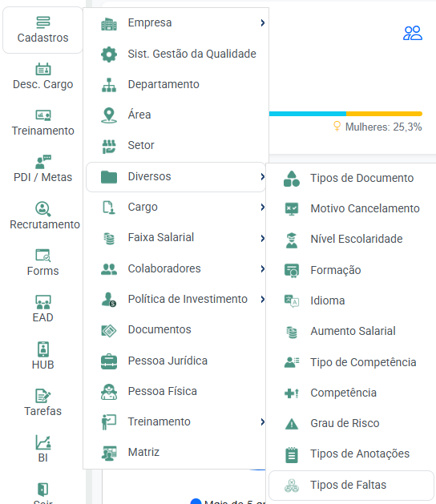The image size is (436, 504).
Task: Expand the Faixa Salarial submenu chevron
Action: (x=263, y=238)
